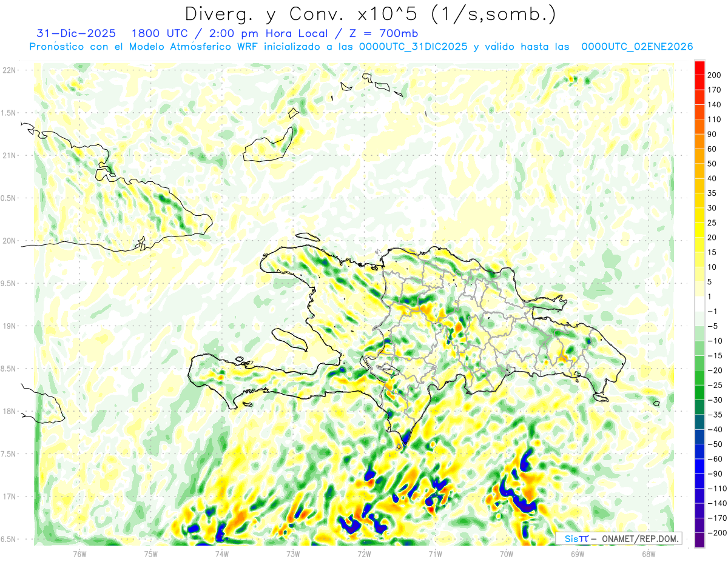Click the "20N" latitude label
Image resolution: width=728 pixels, height=562 pixels.
(8, 241)
